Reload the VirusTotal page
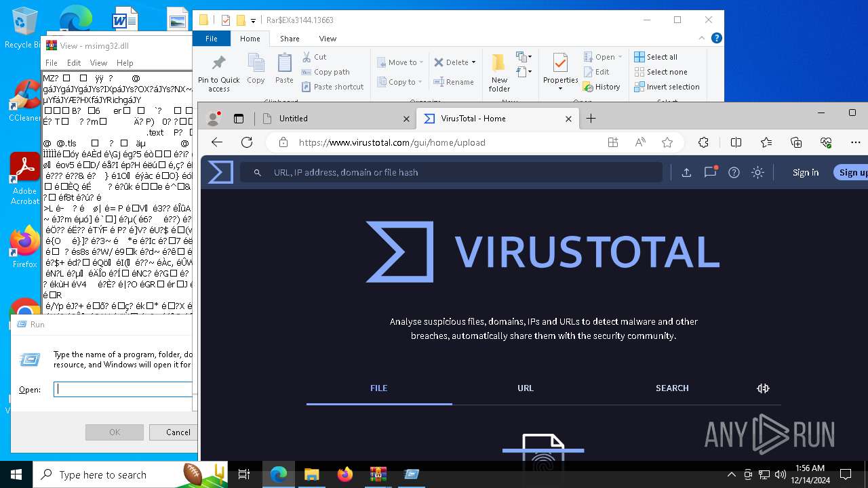Image resolution: width=868 pixels, height=488 pixels. (x=247, y=142)
